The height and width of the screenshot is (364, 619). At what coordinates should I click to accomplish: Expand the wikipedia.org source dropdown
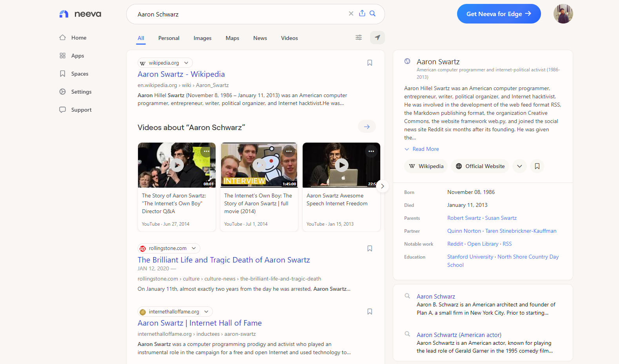click(x=186, y=63)
